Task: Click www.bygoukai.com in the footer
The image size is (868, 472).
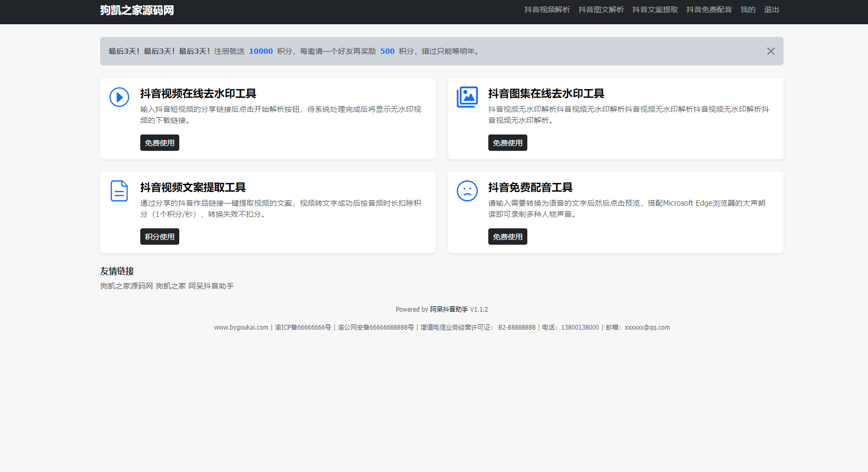Action: tap(241, 327)
